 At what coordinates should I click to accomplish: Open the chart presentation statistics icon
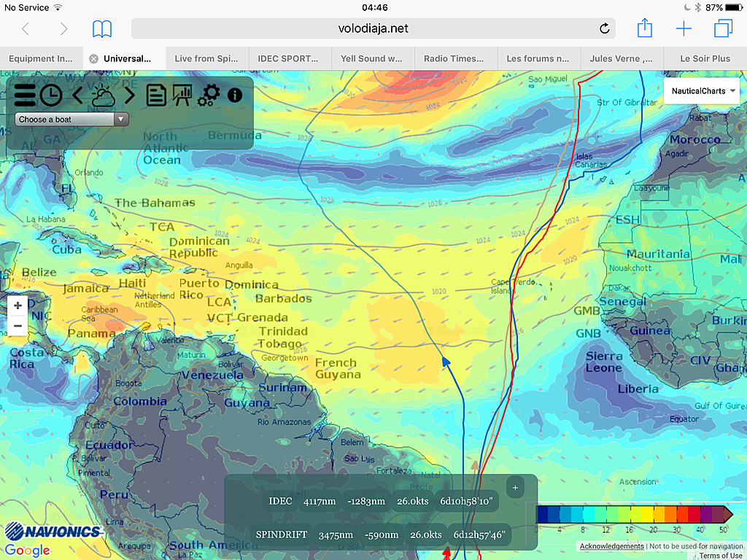[182, 96]
